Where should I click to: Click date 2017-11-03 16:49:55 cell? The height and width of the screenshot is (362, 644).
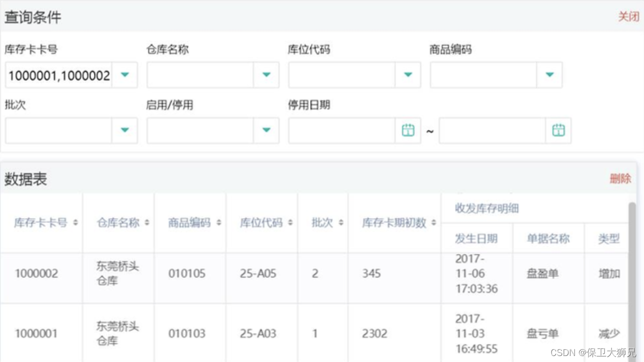click(476, 333)
